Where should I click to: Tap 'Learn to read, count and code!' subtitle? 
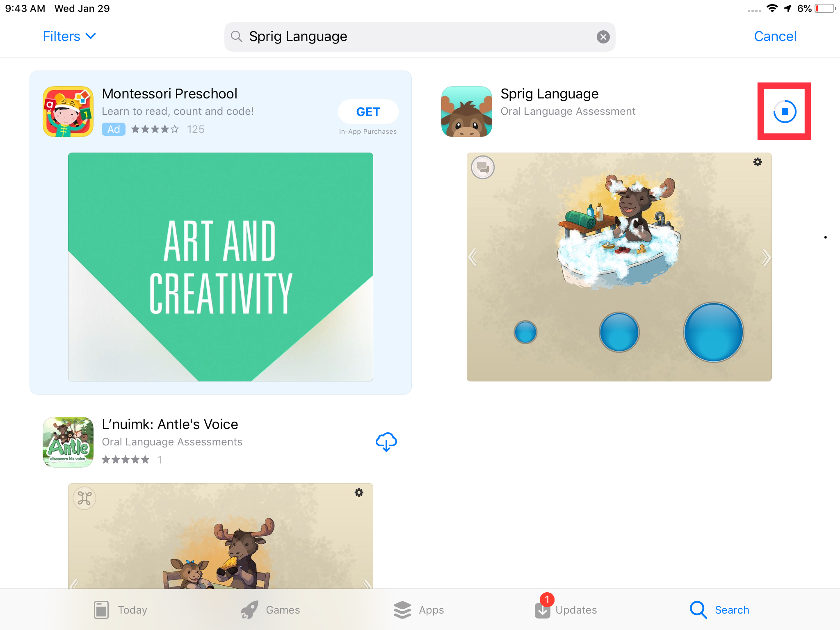click(178, 111)
